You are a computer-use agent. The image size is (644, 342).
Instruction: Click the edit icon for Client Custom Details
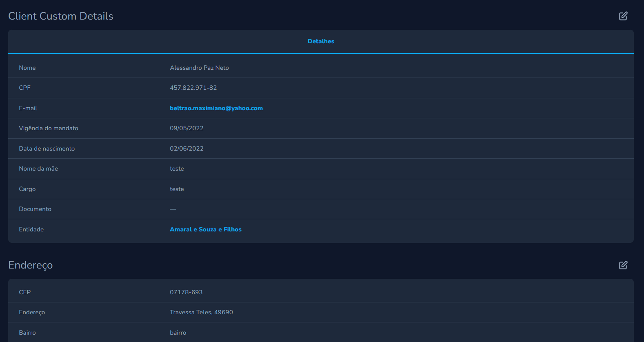[623, 16]
